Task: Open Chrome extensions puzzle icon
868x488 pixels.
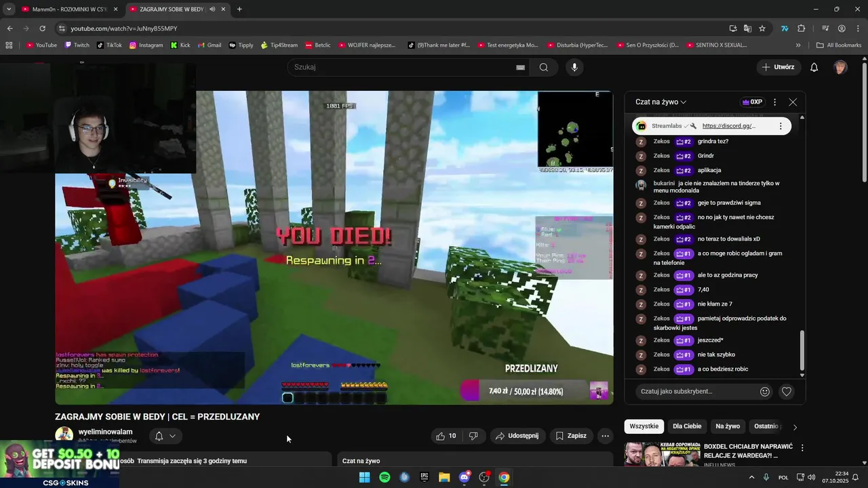Action: (x=802, y=28)
